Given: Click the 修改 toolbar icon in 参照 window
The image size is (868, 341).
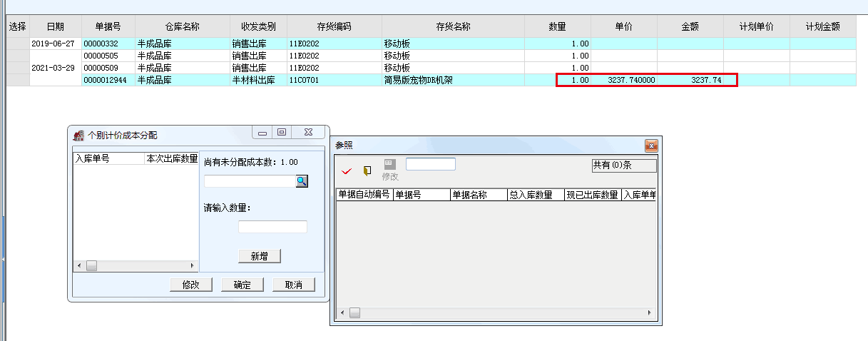Looking at the screenshot, I should pos(390,170).
